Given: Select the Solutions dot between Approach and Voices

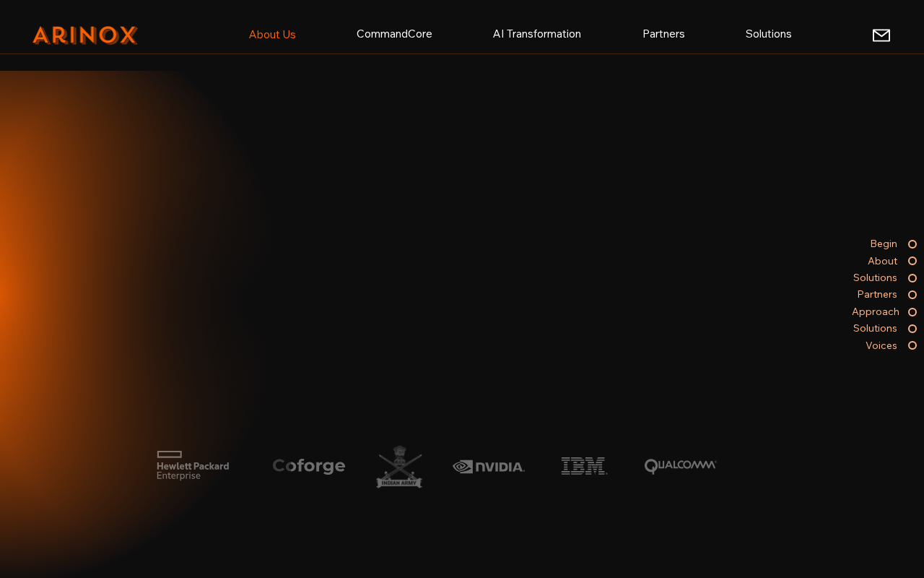Looking at the screenshot, I should coord(912,329).
